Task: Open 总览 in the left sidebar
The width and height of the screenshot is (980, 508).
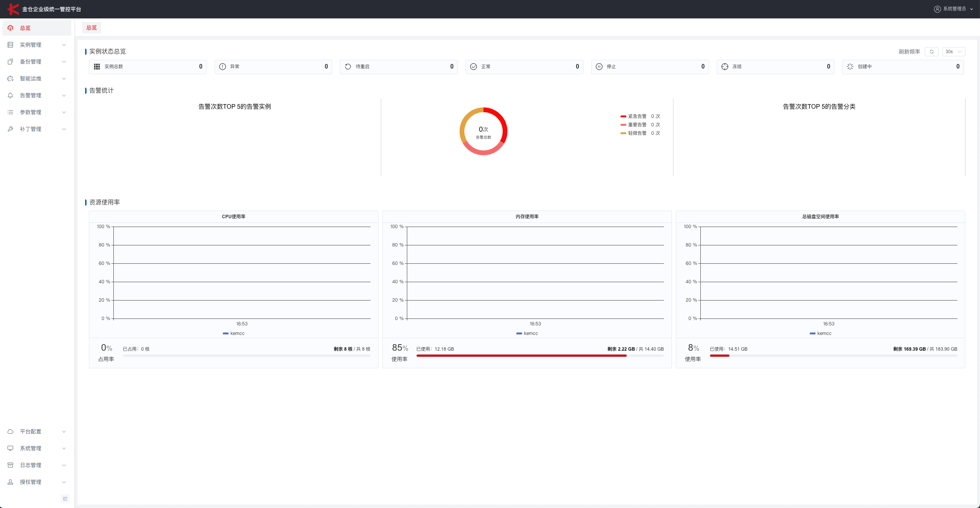Action: [x=25, y=28]
